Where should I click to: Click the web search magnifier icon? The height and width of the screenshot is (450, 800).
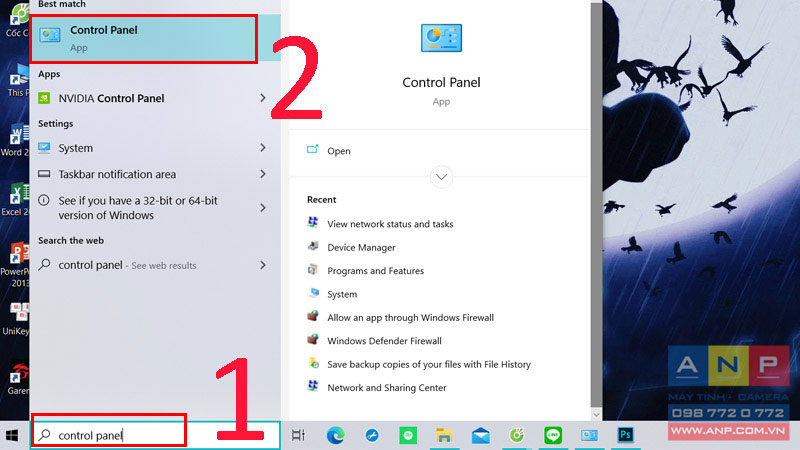click(x=44, y=264)
